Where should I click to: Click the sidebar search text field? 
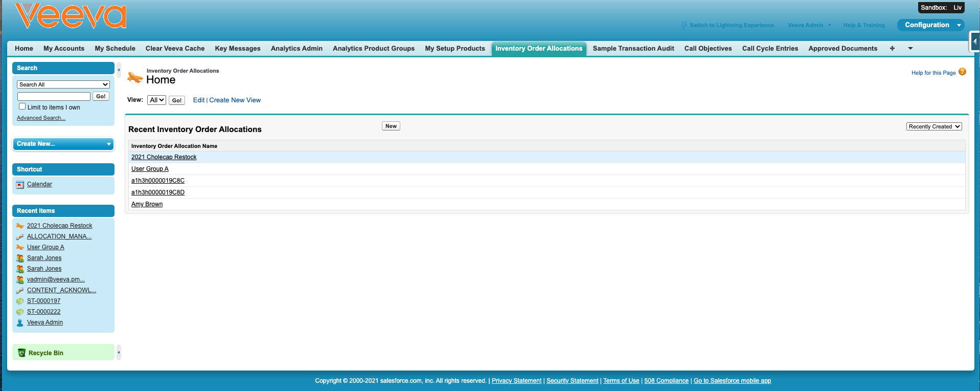tap(54, 96)
